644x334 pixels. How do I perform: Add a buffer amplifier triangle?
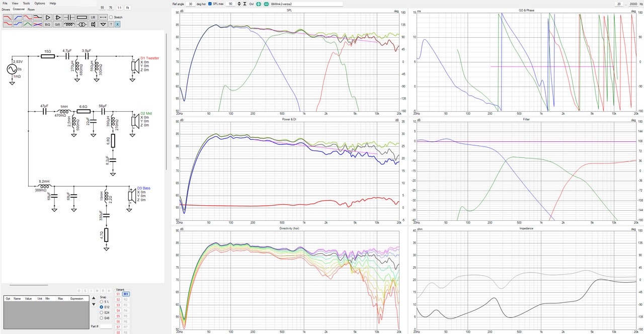pyautogui.click(x=47, y=17)
